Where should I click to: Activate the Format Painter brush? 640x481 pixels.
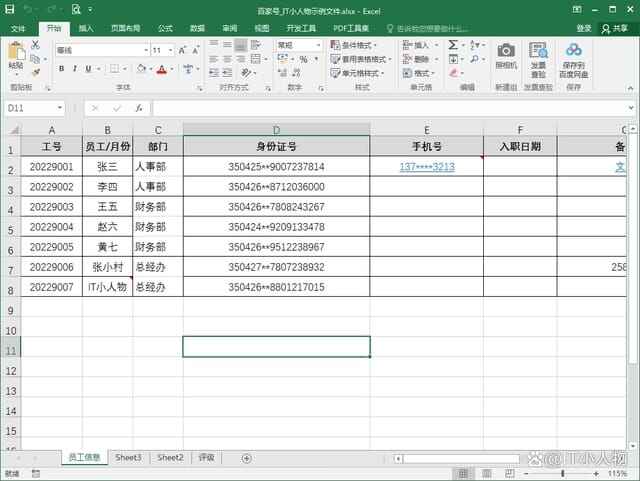pos(36,73)
